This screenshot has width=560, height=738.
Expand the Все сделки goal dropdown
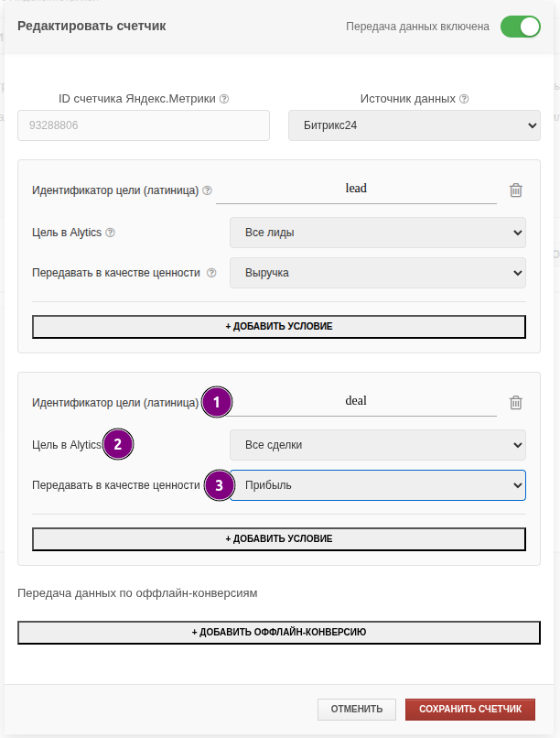[x=377, y=445]
